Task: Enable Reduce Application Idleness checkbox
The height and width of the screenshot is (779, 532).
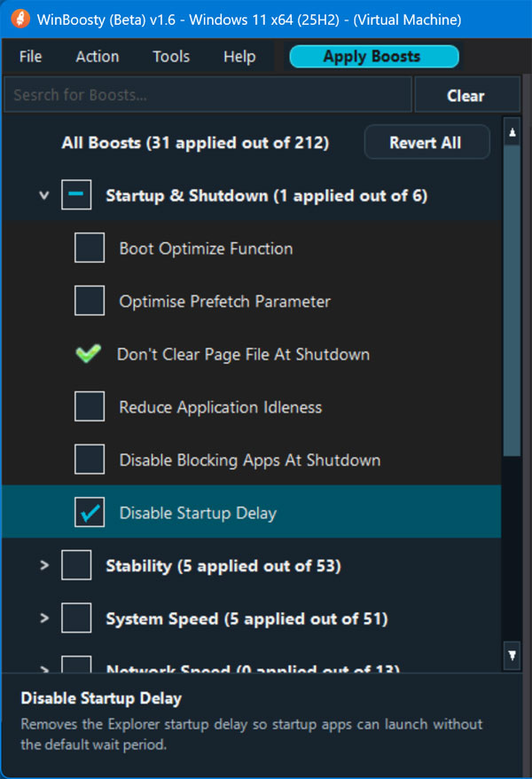Action: pos(90,406)
